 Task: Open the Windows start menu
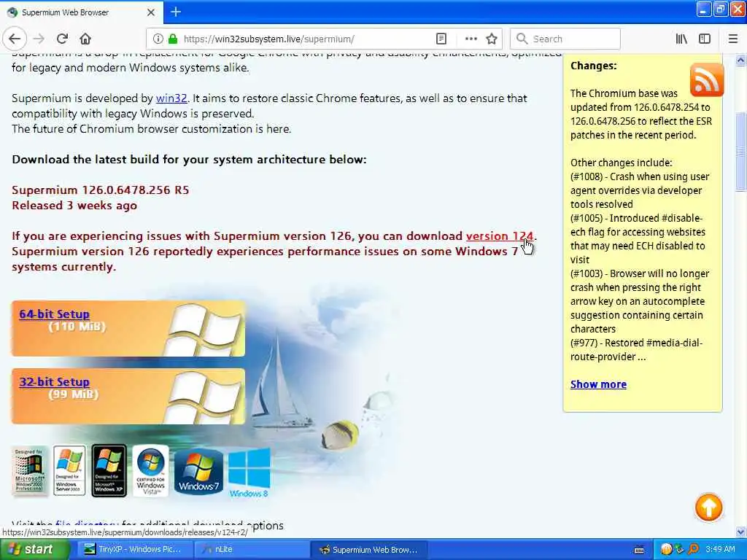pyautogui.click(x=34, y=550)
